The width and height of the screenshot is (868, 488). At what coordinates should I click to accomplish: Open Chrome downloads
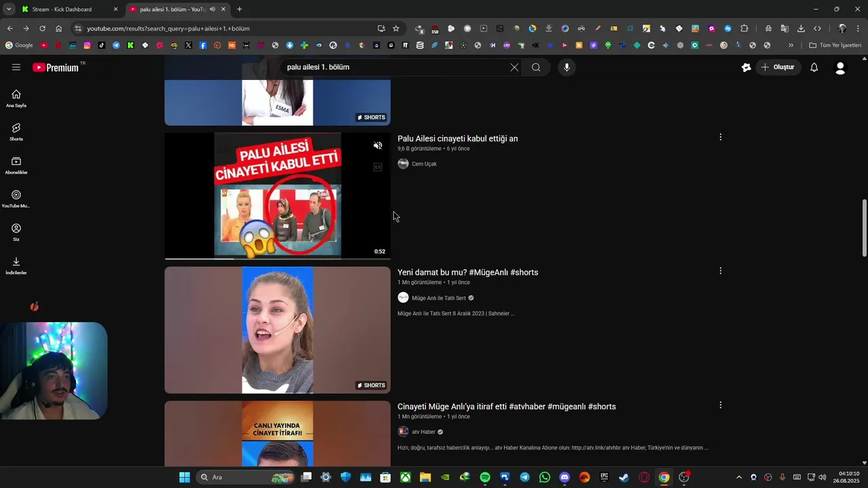click(801, 28)
